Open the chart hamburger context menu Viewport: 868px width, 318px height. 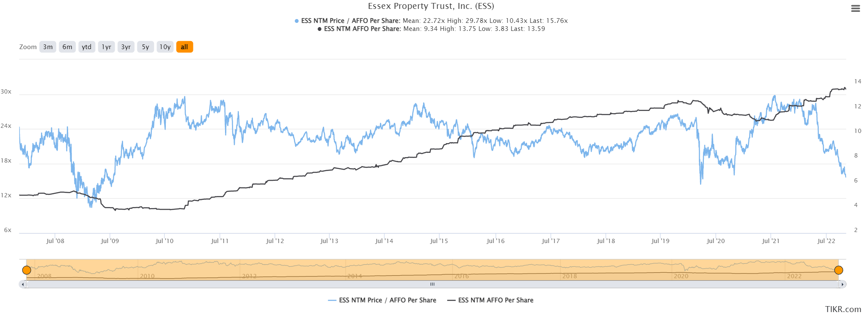coord(855,8)
